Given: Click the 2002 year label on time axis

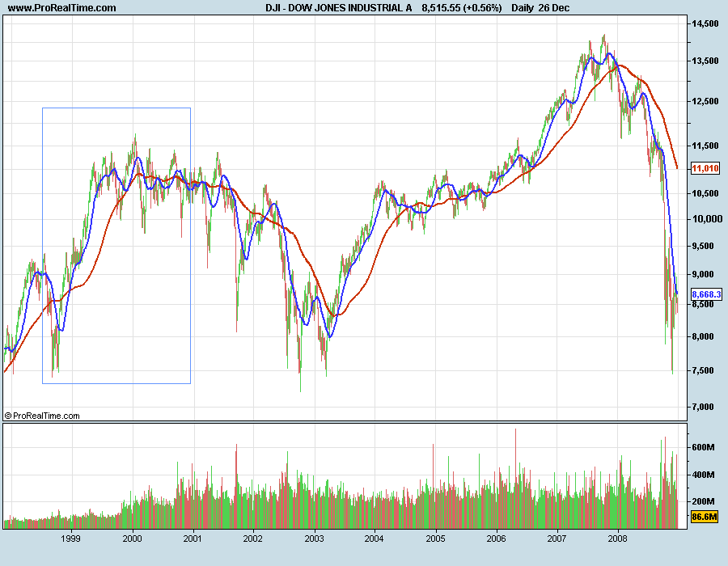Looking at the screenshot, I should point(252,539).
